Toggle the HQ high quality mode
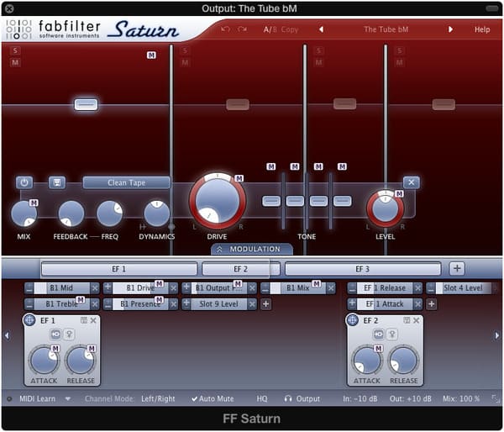The width and height of the screenshot is (504, 432). tap(262, 398)
